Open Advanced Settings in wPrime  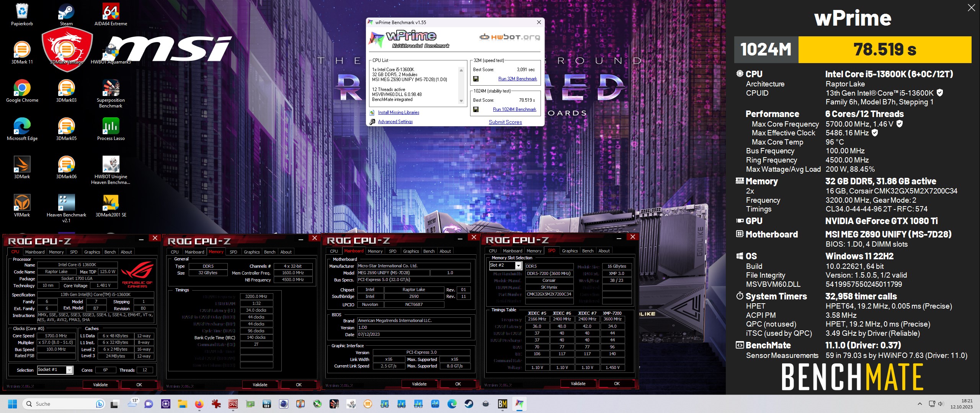[x=395, y=122]
